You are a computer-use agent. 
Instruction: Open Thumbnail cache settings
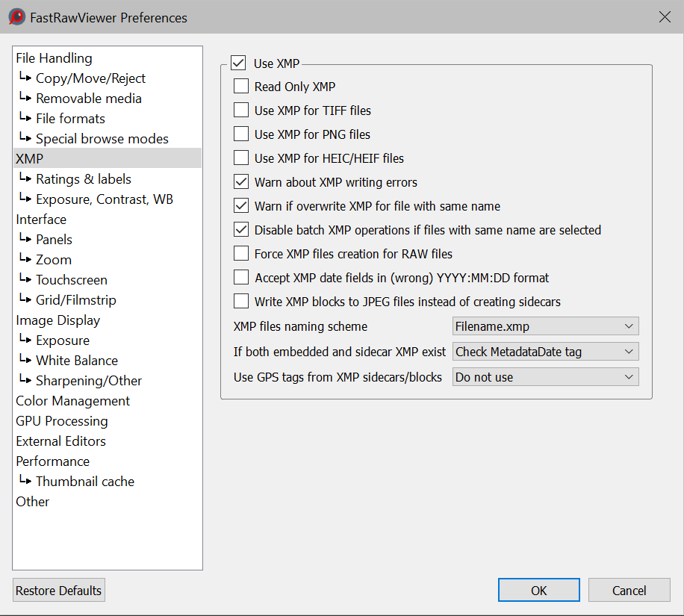[84, 482]
